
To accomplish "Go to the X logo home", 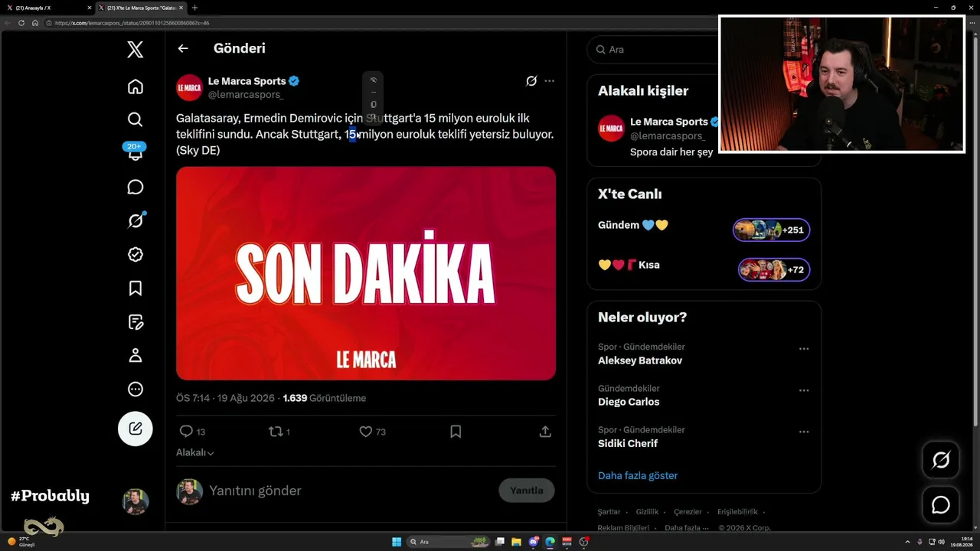I will tap(135, 50).
